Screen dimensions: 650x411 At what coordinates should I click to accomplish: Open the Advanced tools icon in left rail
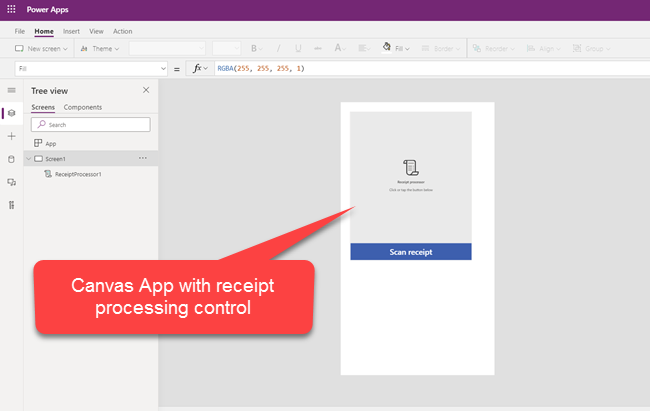pyautogui.click(x=12, y=205)
